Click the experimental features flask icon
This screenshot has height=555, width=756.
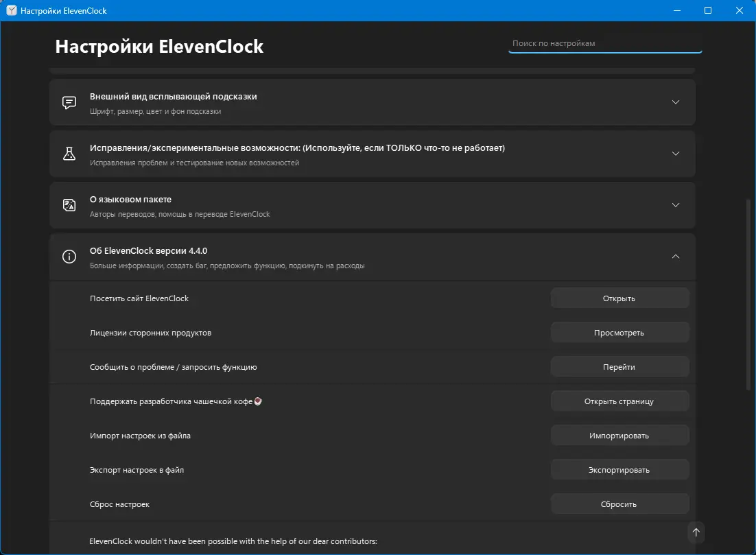(69, 154)
